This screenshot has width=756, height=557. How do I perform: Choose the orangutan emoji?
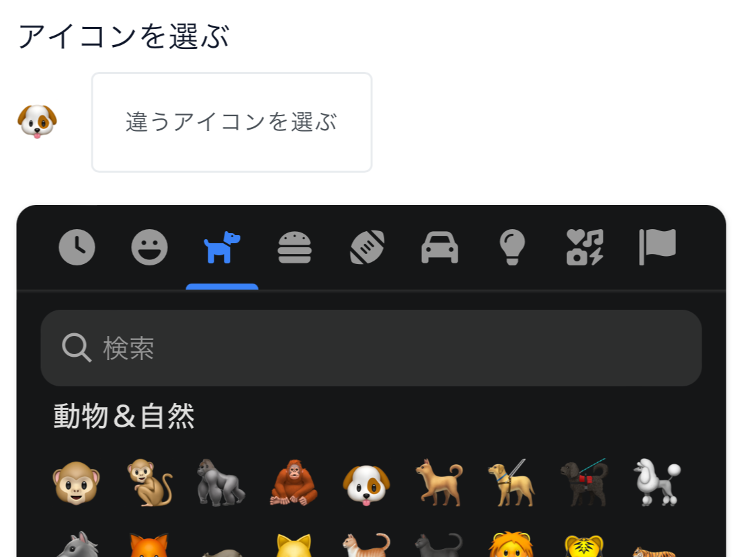(x=294, y=482)
